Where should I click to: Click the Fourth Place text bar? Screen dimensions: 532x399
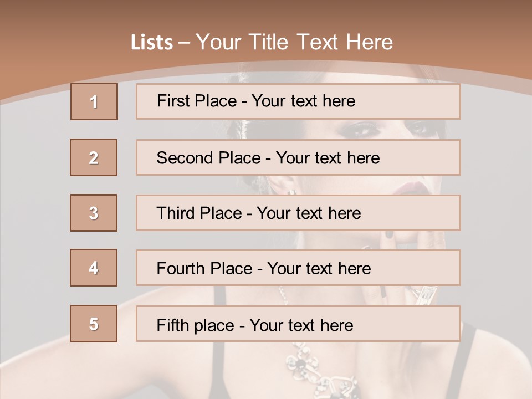click(x=298, y=268)
